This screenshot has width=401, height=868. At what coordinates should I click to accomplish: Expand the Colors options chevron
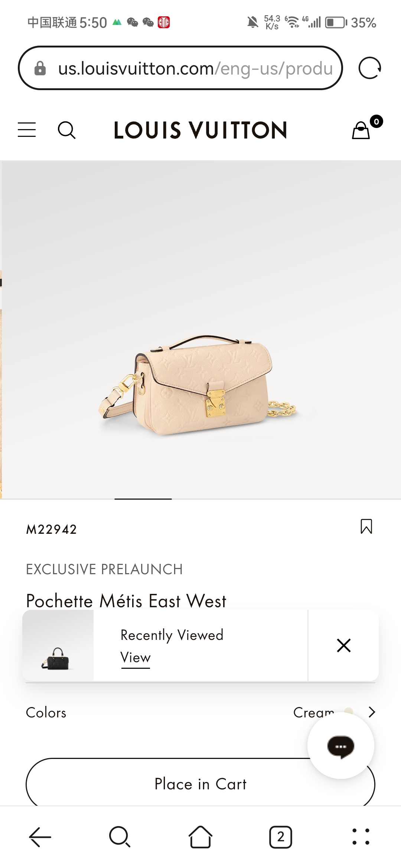tap(372, 712)
